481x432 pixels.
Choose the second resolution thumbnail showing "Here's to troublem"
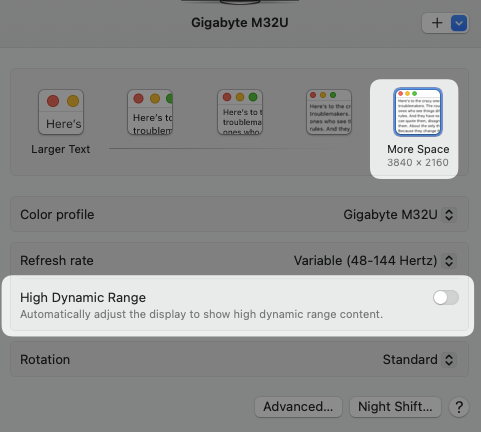tap(150, 112)
